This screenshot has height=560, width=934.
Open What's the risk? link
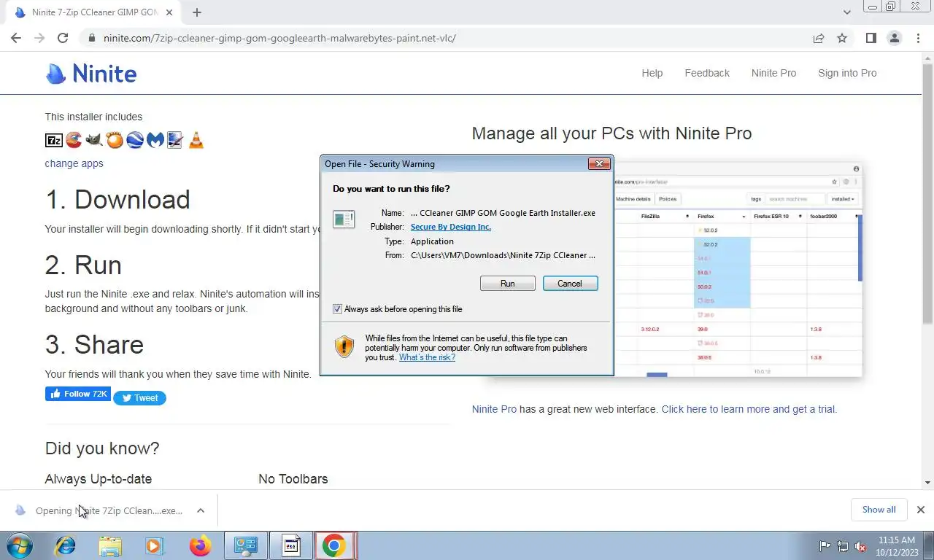428,357
